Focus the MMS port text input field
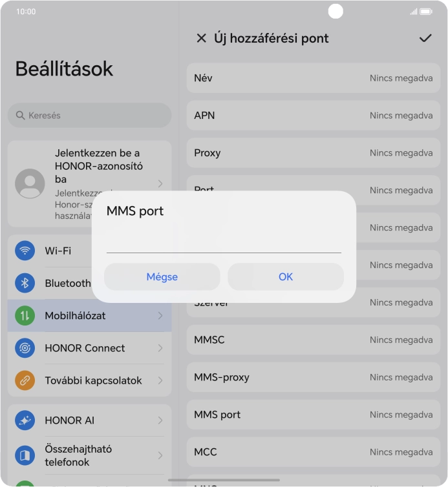 click(x=224, y=242)
